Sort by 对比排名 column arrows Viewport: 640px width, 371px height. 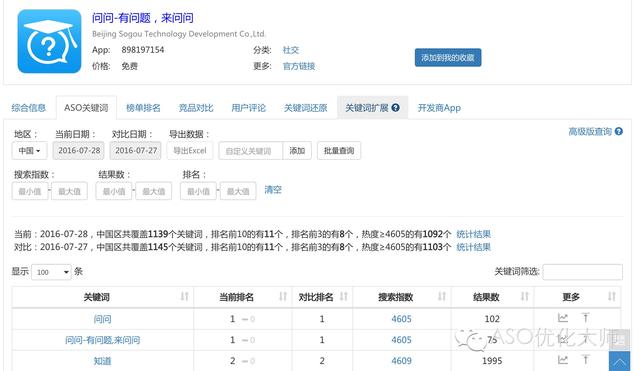(344, 297)
